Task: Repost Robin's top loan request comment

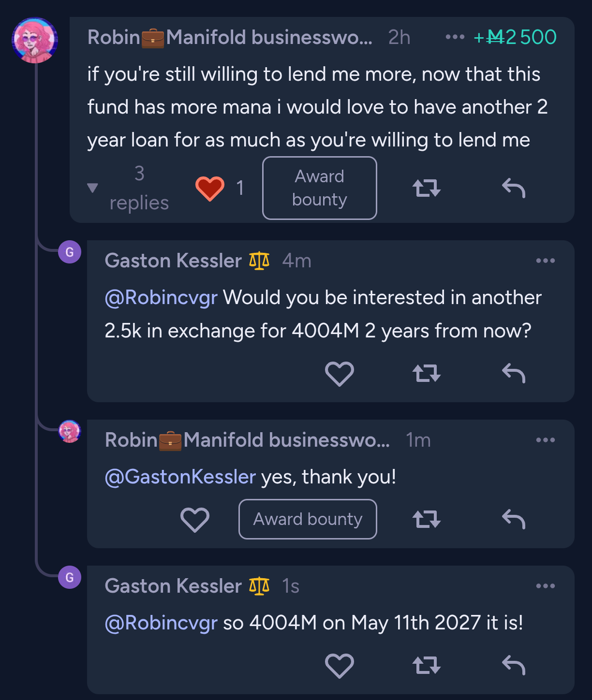Action: click(x=427, y=188)
